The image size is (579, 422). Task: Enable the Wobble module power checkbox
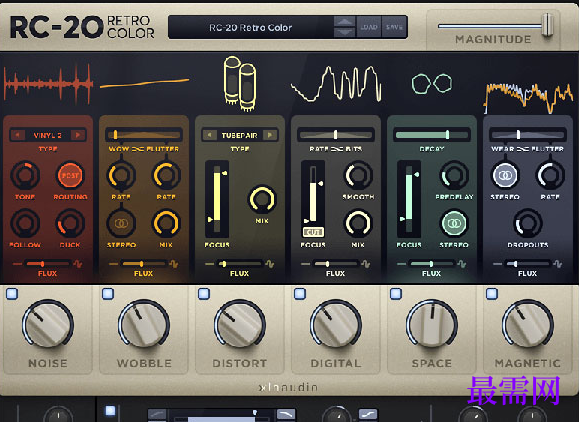(108, 294)
